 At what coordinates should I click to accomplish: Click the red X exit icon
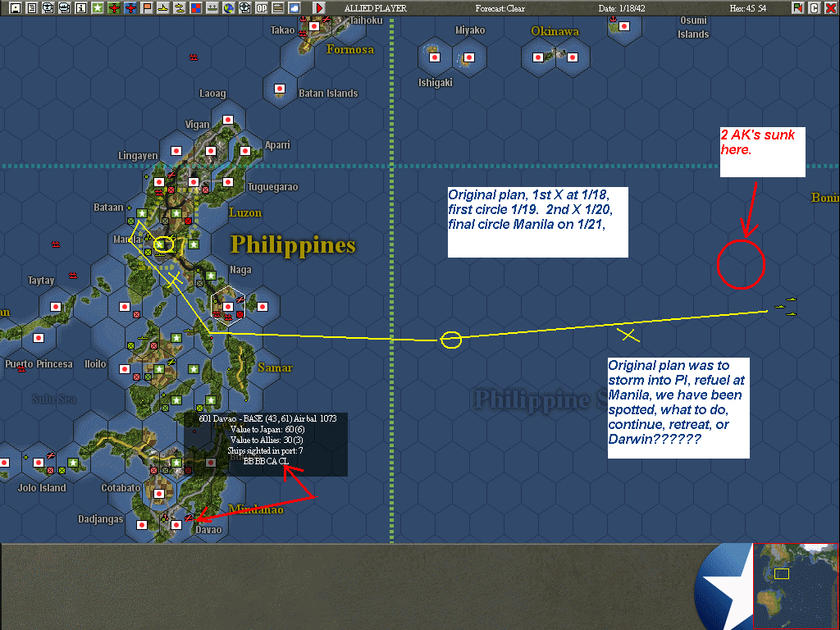coord(830,7)
